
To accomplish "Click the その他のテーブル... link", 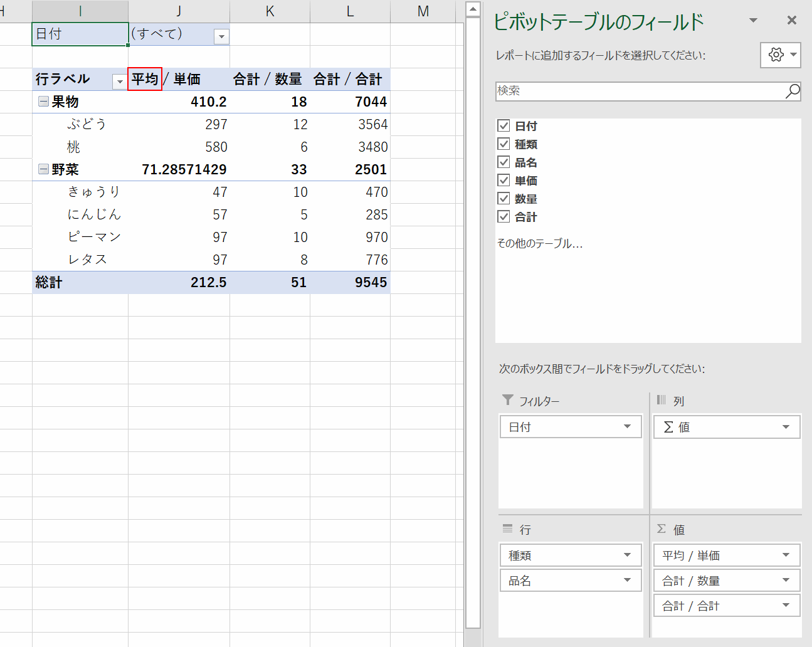I will (x=540, y=243).
